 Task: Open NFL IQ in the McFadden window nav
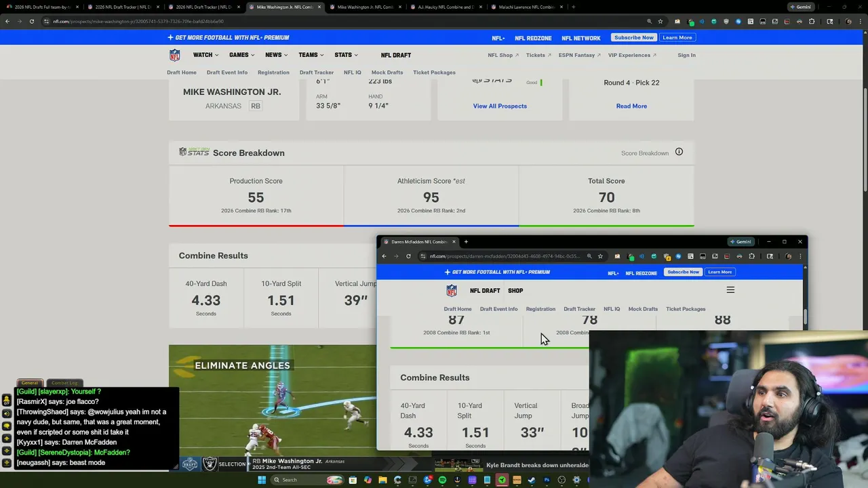pos(612,309)
